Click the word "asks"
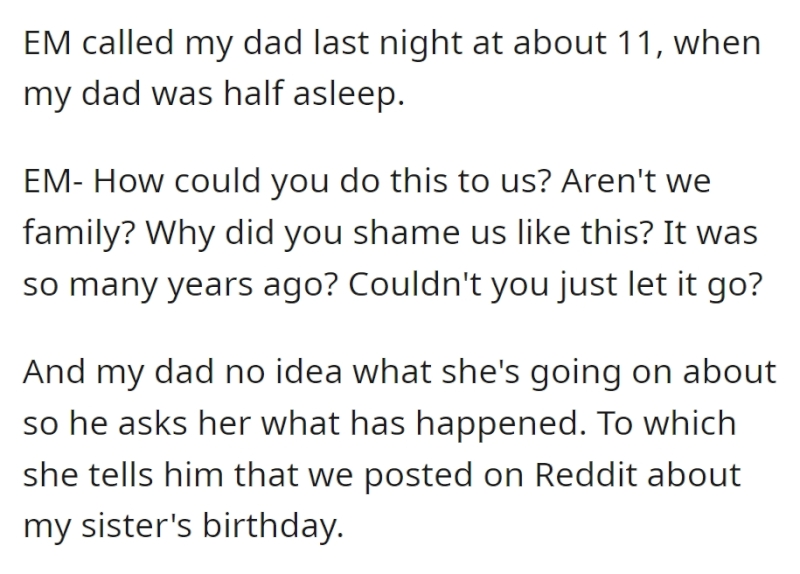The width and height of the screenshot is (800, 574). click(x=153, y=423)
